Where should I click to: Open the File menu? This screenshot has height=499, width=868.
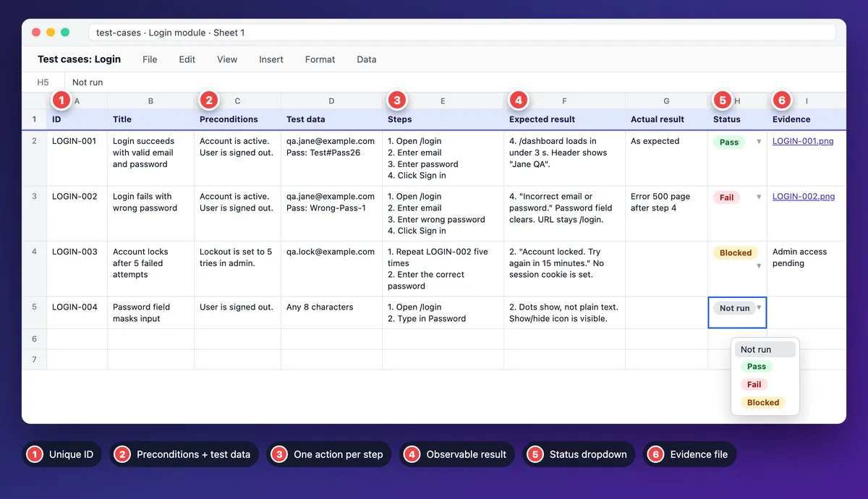tap(150, 59)
